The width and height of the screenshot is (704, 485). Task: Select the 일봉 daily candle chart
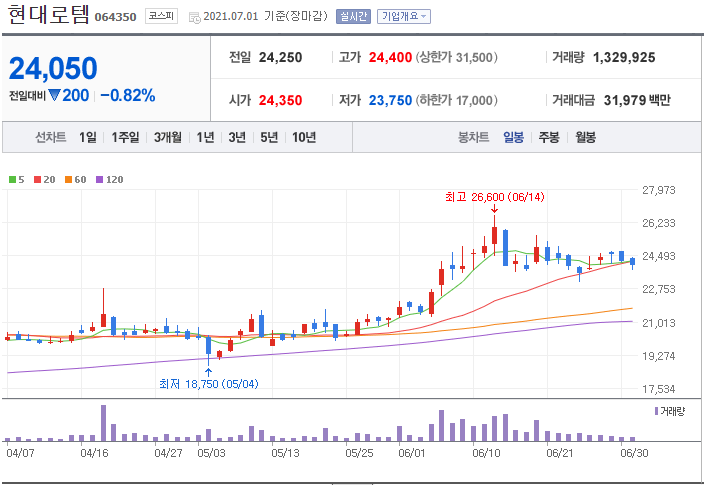pyautogui.click(x=513, y=137)
